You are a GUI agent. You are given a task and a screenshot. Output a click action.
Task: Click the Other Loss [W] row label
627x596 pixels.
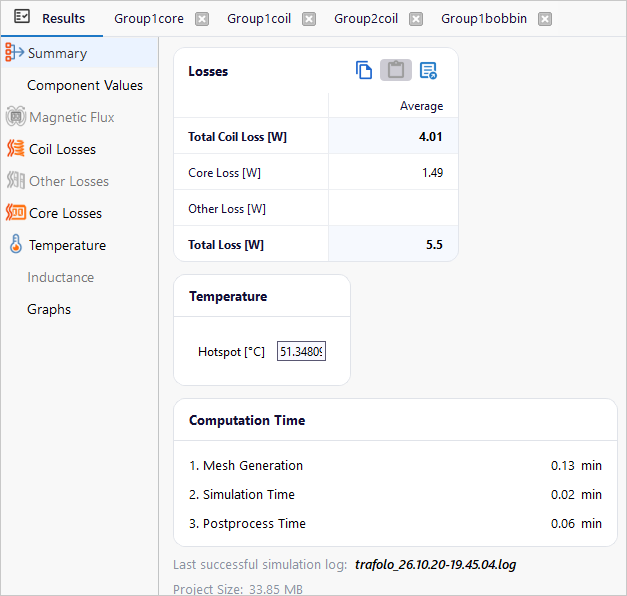(x=227, y=209)
